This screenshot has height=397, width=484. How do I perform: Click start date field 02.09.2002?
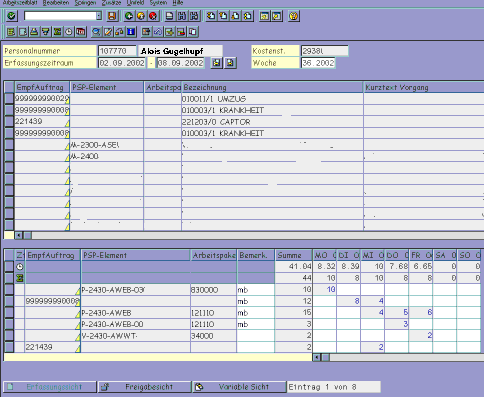point(122,63)
